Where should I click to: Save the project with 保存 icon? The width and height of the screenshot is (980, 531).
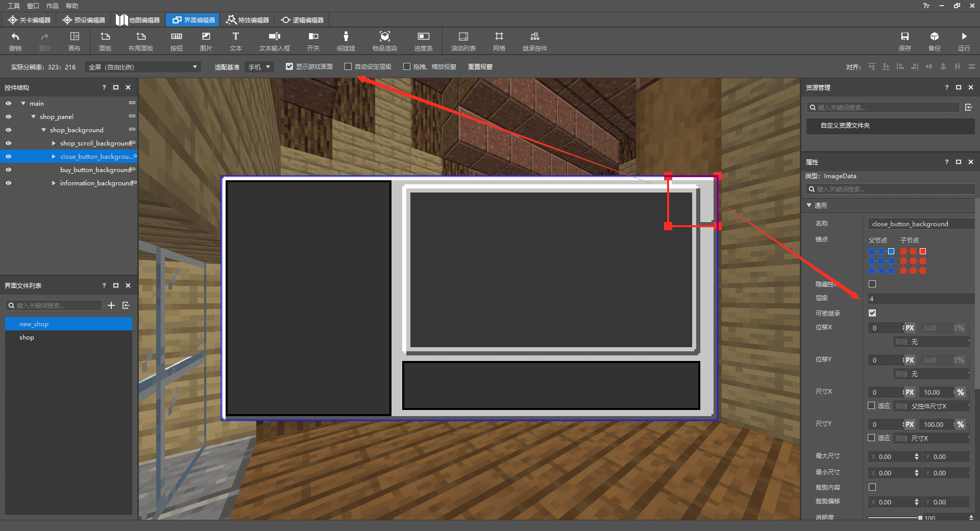coord(905,41)
